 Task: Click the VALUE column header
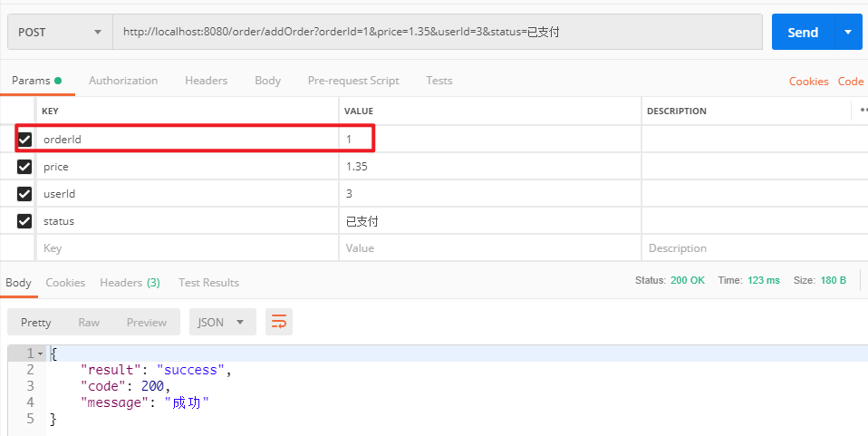[359, 111]
